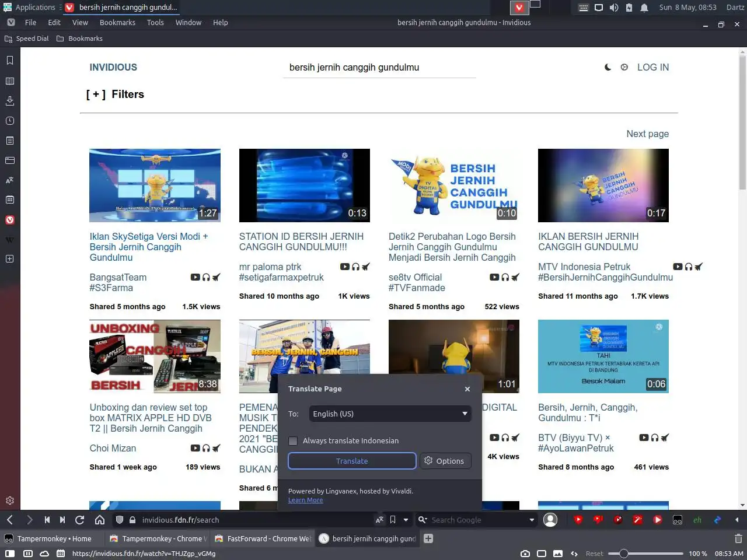Click the LOG IN link

click(653, 67)
